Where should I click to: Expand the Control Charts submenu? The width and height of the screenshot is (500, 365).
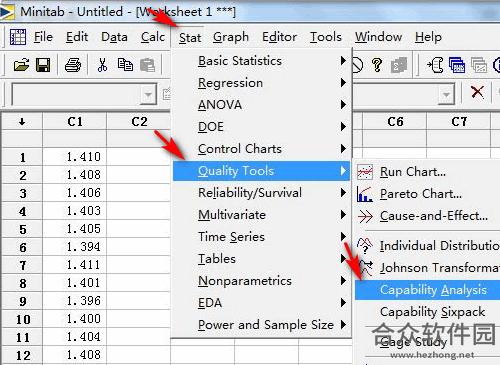pos(262,149)
